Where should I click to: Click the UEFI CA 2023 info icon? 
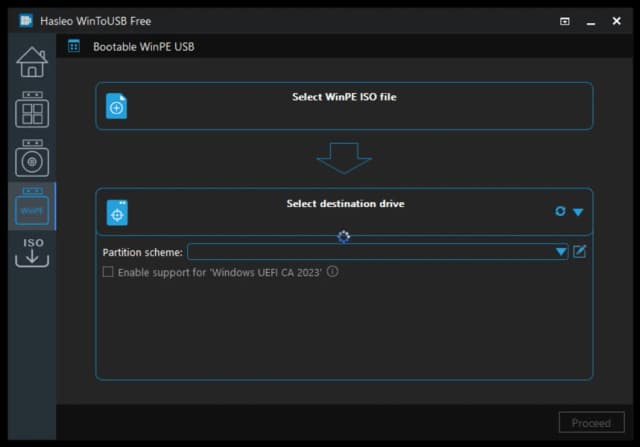click(333, 271)
